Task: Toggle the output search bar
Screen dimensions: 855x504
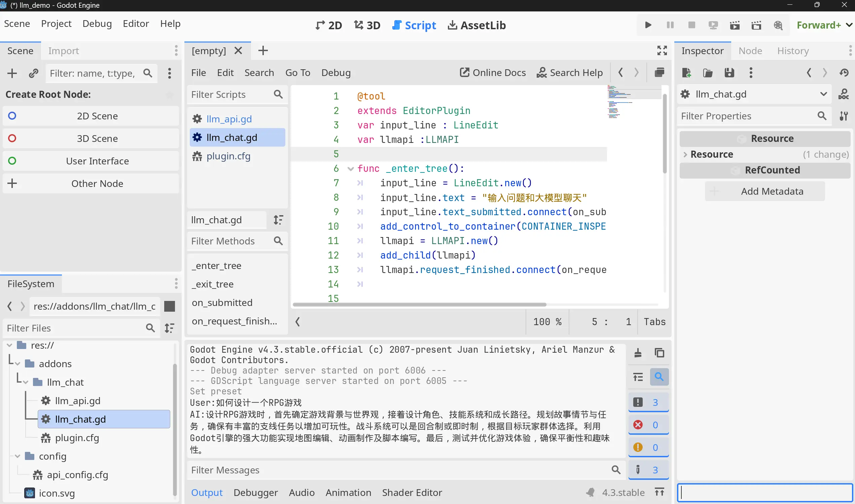Action: coord(659,377)
